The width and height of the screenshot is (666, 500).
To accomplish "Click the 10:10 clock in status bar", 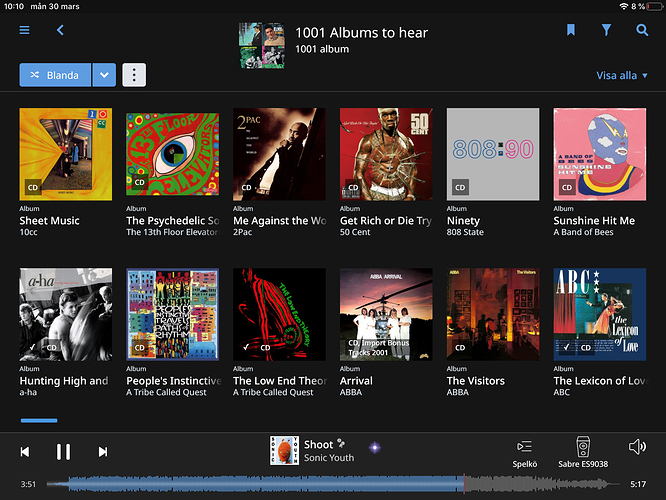I will (14, 6).
